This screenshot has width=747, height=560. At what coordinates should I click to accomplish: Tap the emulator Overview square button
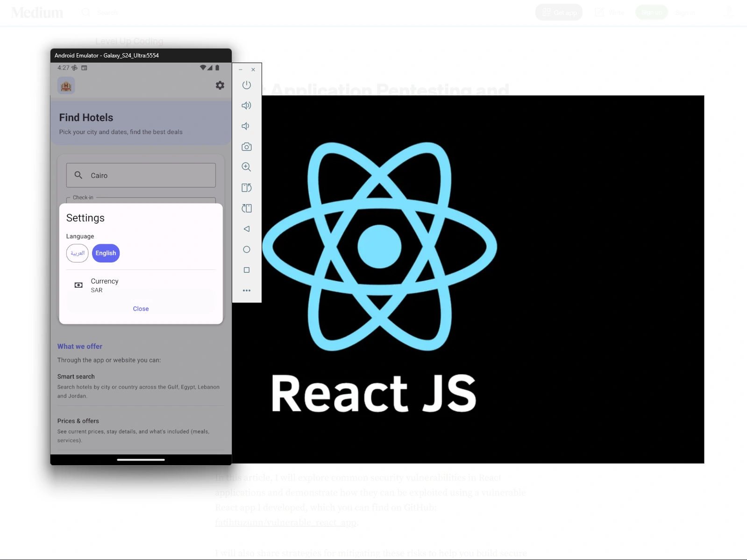[247, 270]
